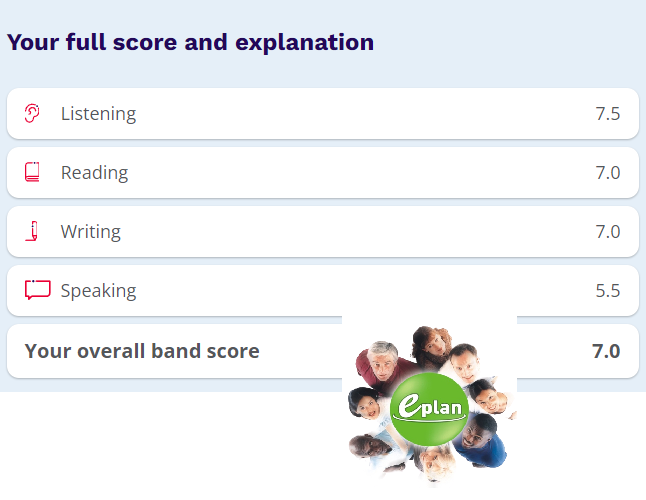Expand the Reading score row
646x500 pixels.
(x=323, y=172)
